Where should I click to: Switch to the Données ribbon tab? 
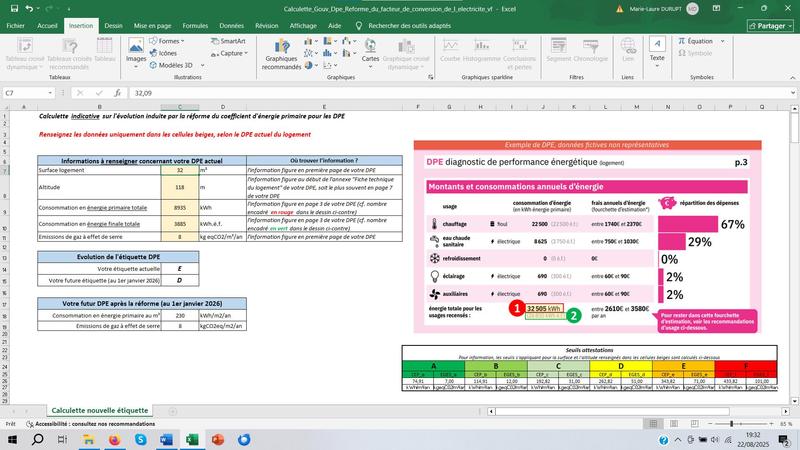(232, 26)
